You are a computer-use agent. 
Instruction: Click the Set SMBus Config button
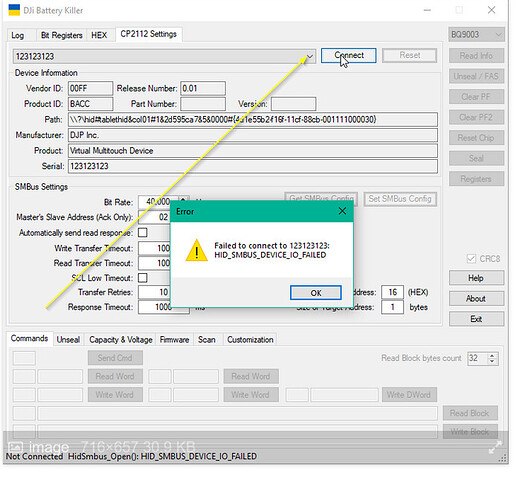(x=400, y=199)
